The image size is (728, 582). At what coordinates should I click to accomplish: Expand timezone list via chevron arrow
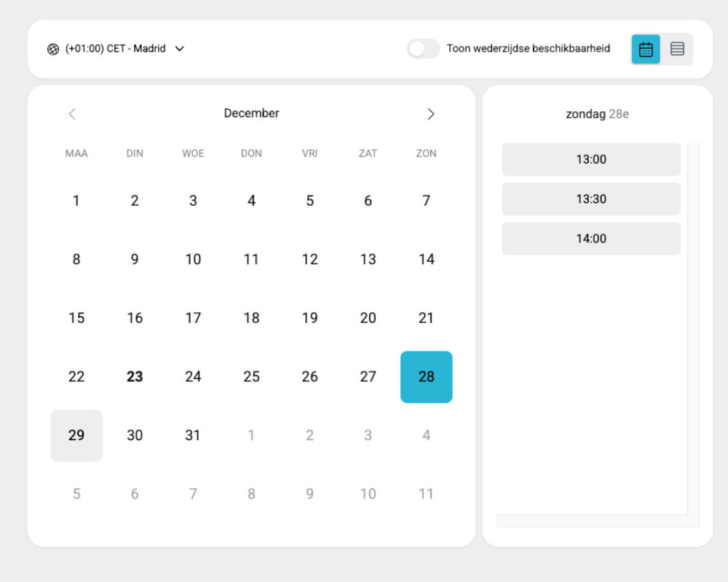pos(180,49)
